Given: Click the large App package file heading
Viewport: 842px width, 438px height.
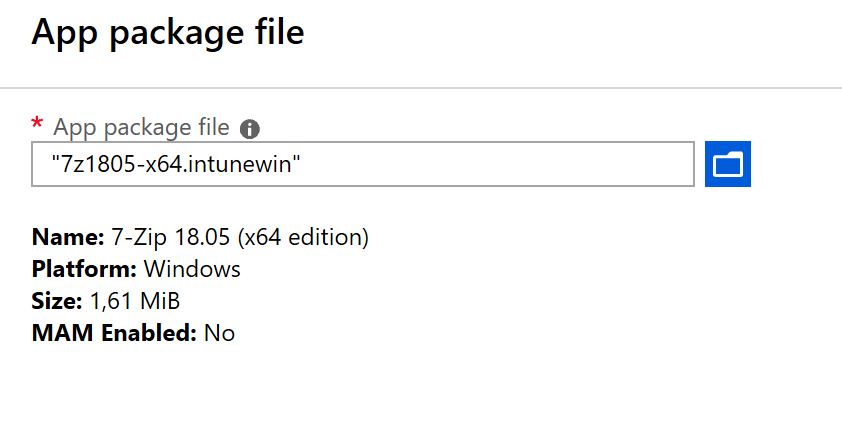Looking at the screenshot, I should (167, 32).
